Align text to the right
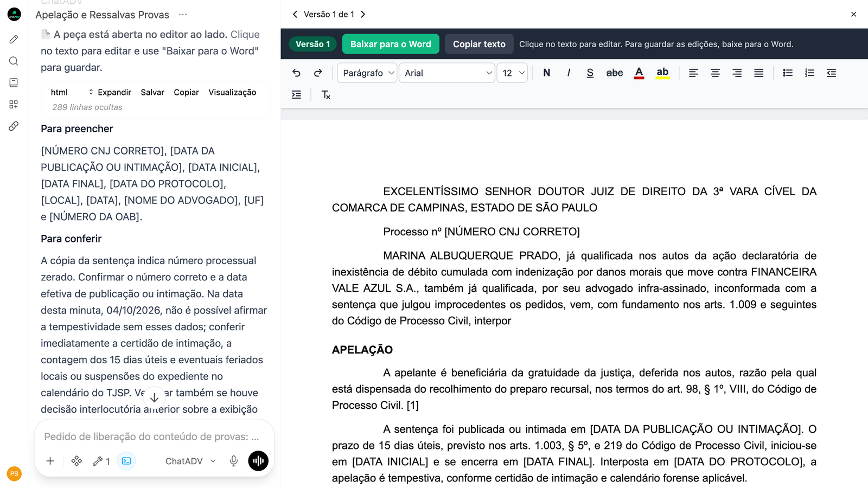The image size is (868, 488). 737,73
